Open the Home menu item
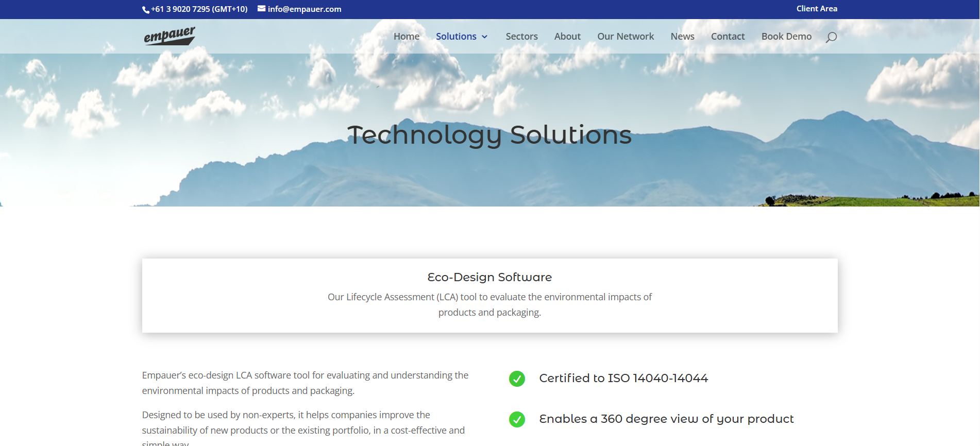980x446 pixels. (x=407, y=37)
